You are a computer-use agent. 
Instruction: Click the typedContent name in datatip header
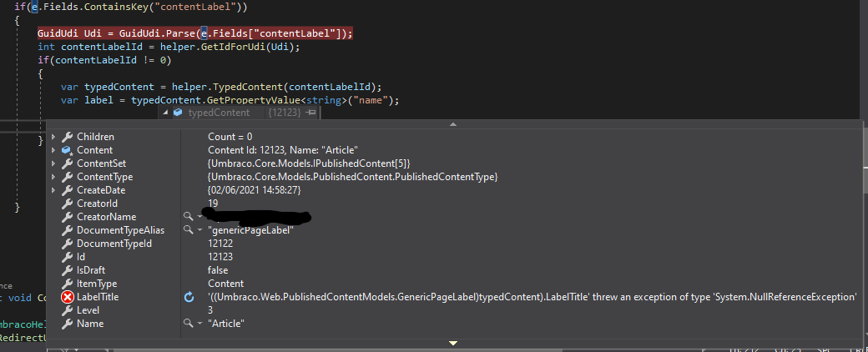[x=219, y=113]
